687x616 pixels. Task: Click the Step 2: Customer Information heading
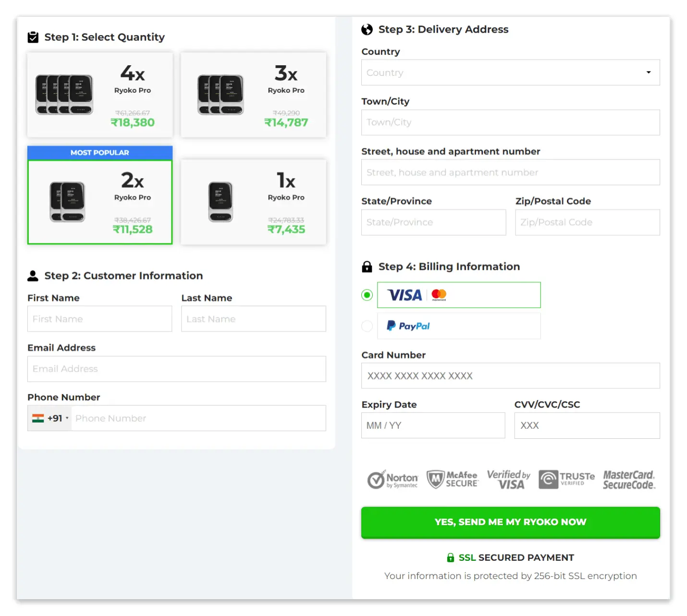(x=123, y=276)
